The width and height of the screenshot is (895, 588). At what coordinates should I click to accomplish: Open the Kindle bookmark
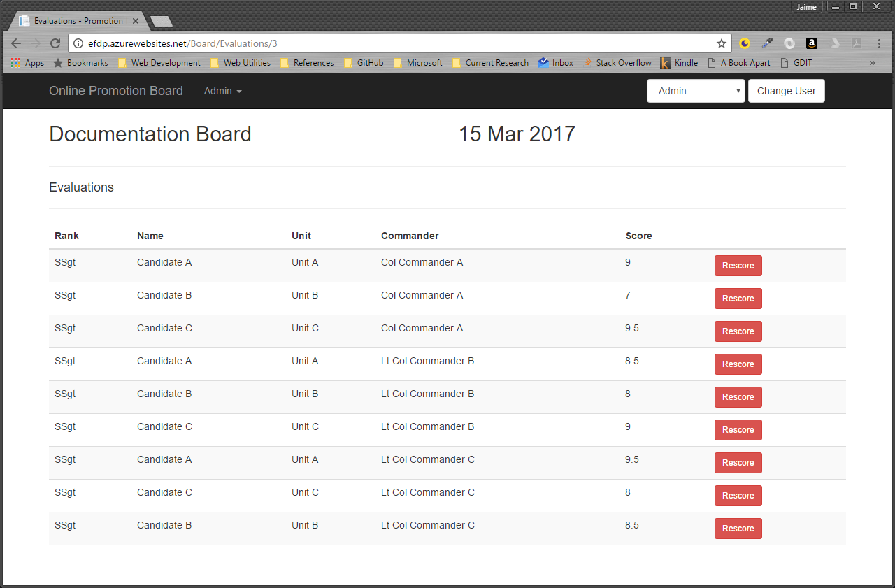pyautogui.click(x=679, y=63)
